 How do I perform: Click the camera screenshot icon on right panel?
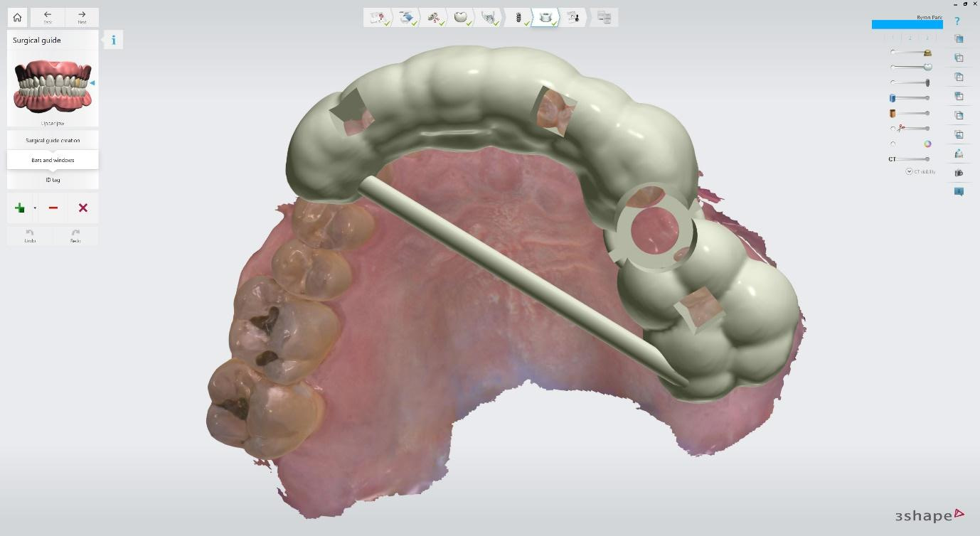pos(959,172)
